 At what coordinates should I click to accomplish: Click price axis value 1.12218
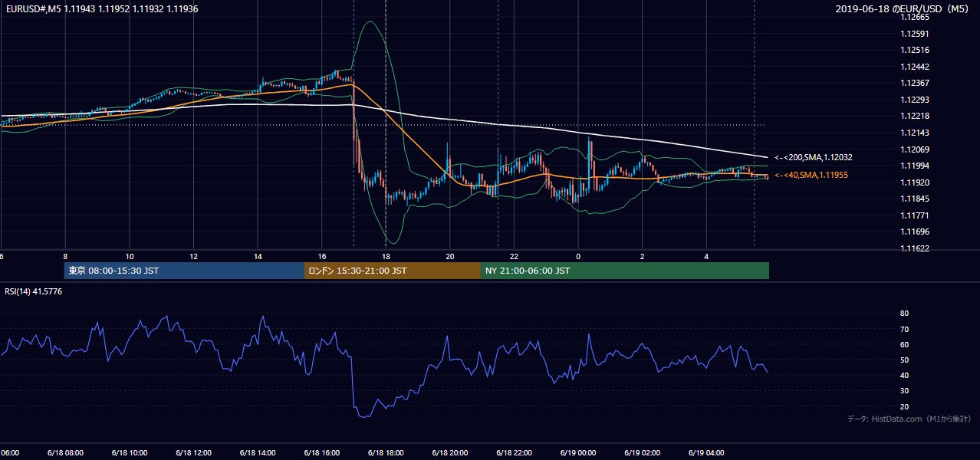916,116
